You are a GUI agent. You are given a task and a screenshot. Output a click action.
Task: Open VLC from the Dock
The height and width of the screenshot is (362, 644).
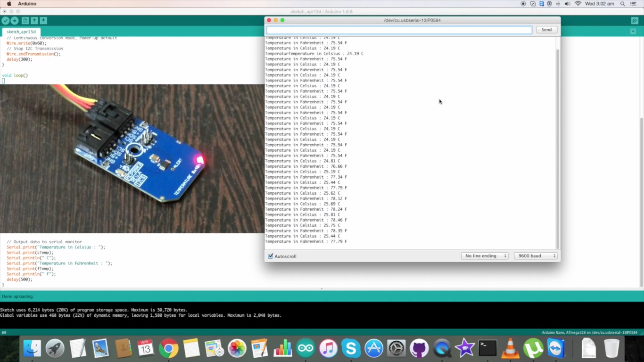tap(510, 349)
